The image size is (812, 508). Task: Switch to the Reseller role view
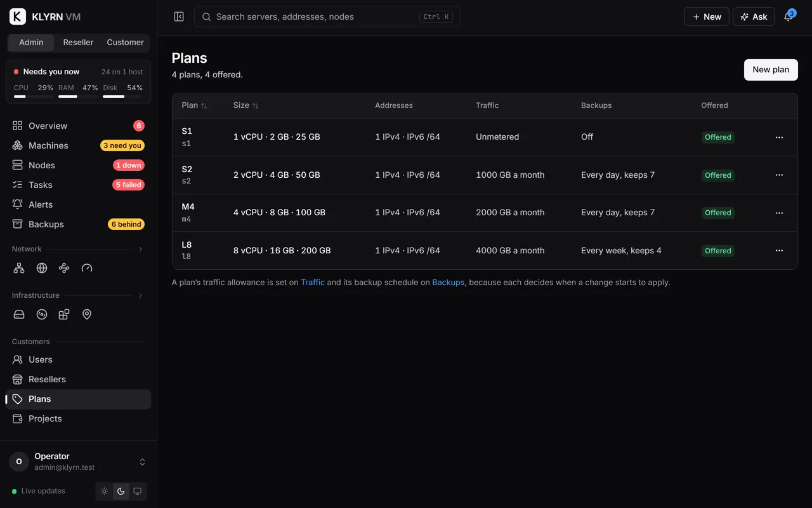78,43
